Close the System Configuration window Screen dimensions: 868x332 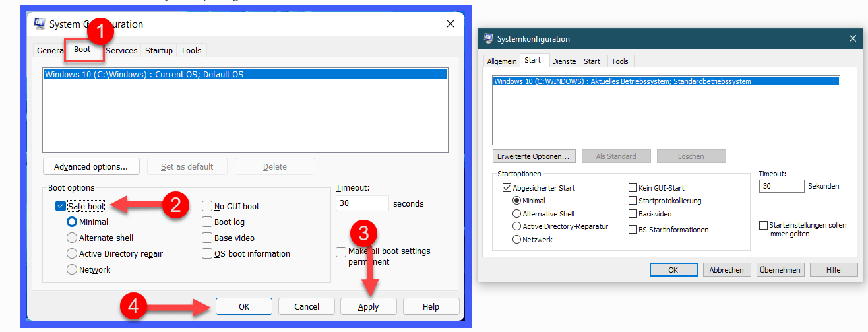pyautogui.click(x=450, y=24)
